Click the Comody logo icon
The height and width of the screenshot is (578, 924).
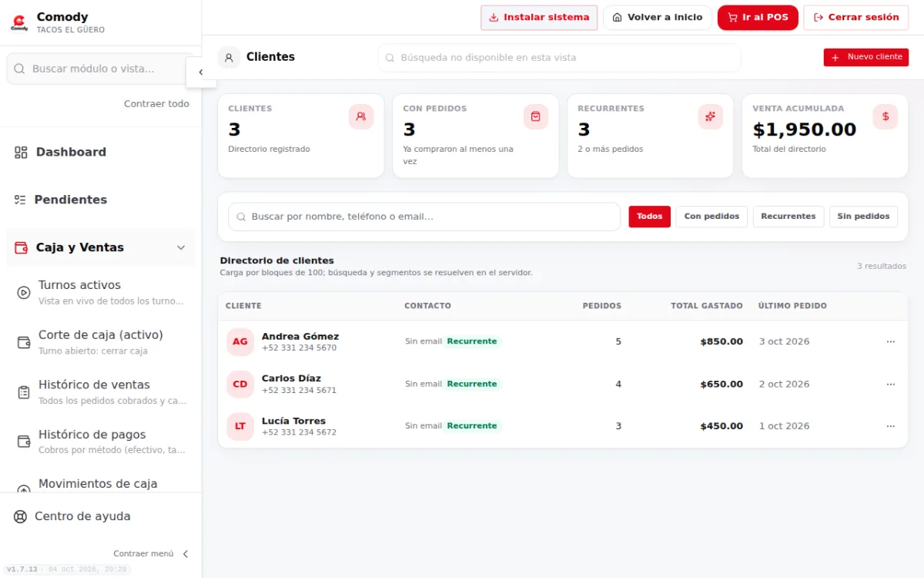coord(19,23)
